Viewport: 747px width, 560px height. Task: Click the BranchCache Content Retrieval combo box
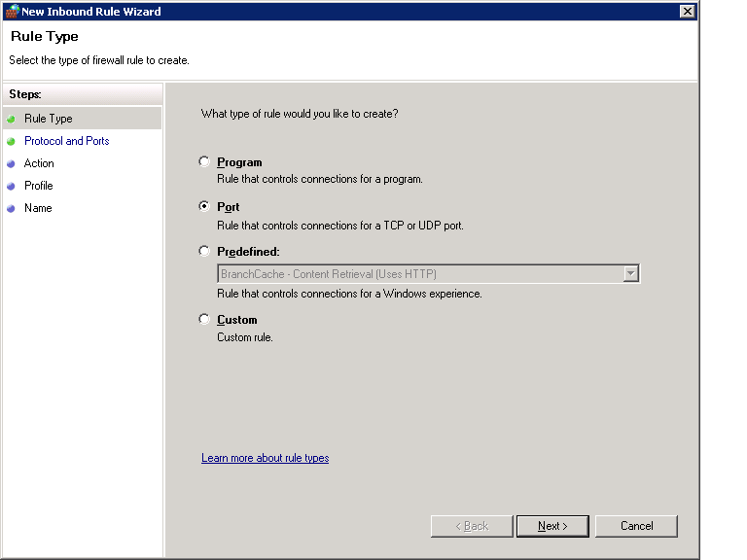[428, 274]
